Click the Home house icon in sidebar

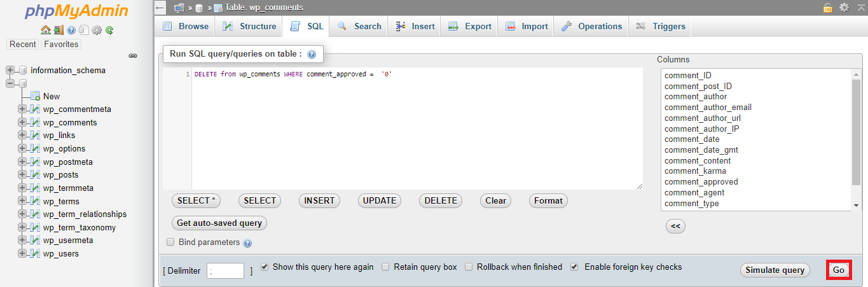(45, 30)
